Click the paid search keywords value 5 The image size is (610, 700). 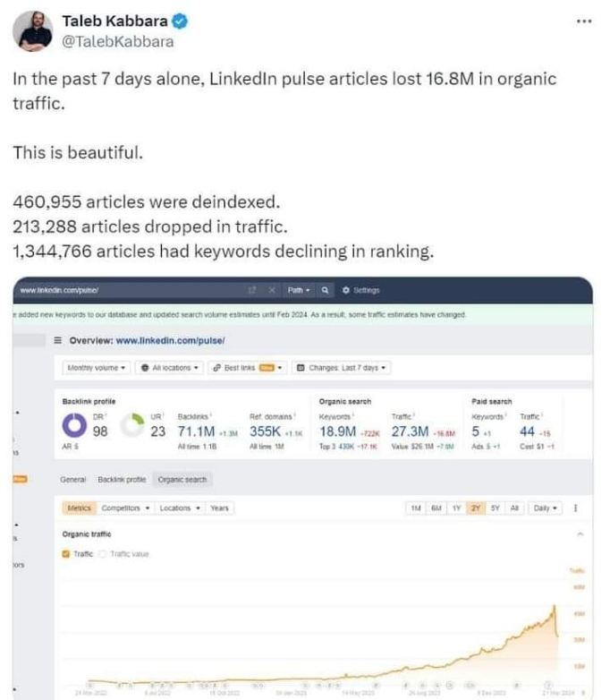click(x=476, y=431)
